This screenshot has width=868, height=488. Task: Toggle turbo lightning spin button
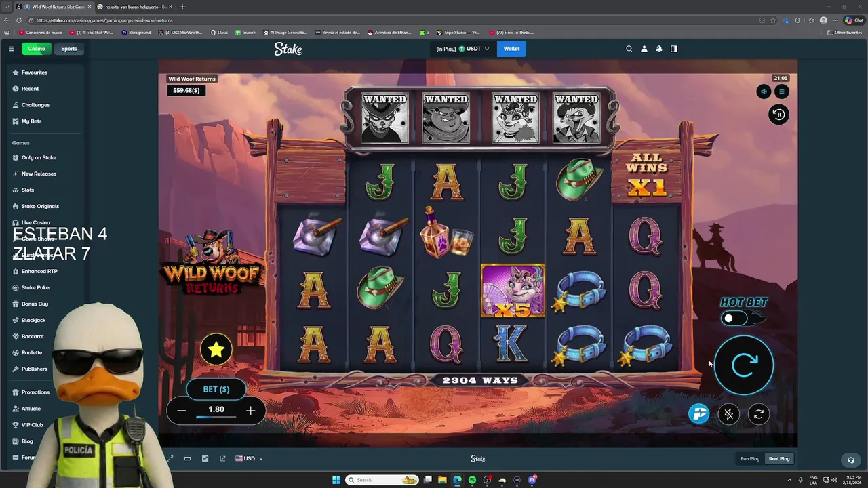(729, 413)
